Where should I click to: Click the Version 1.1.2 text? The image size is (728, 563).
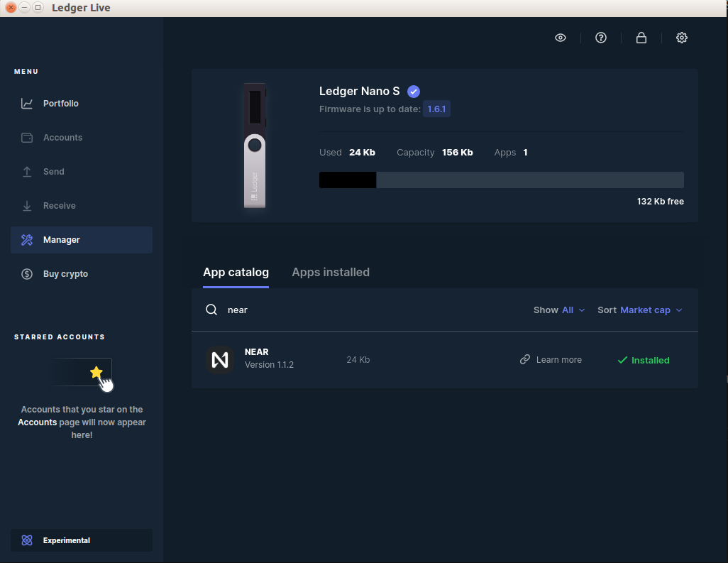(x=270, y=365)
